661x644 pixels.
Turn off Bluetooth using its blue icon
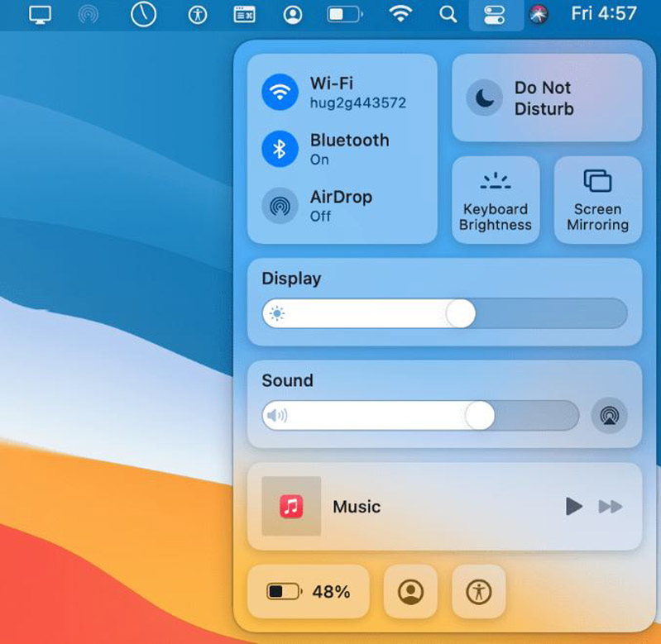(x=280, y=149)
